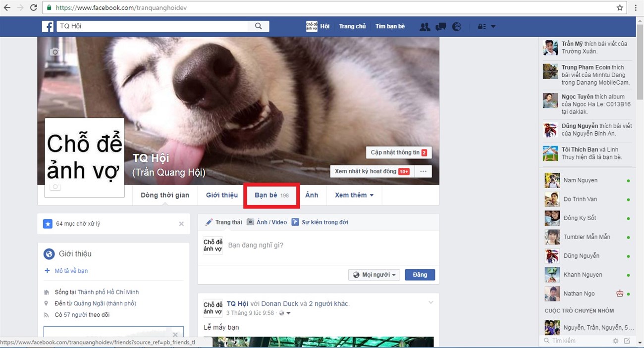Viewport: 644px width, 348px height.
Task: Open chat with Do Trinh Van
Action: coord(587,199)
